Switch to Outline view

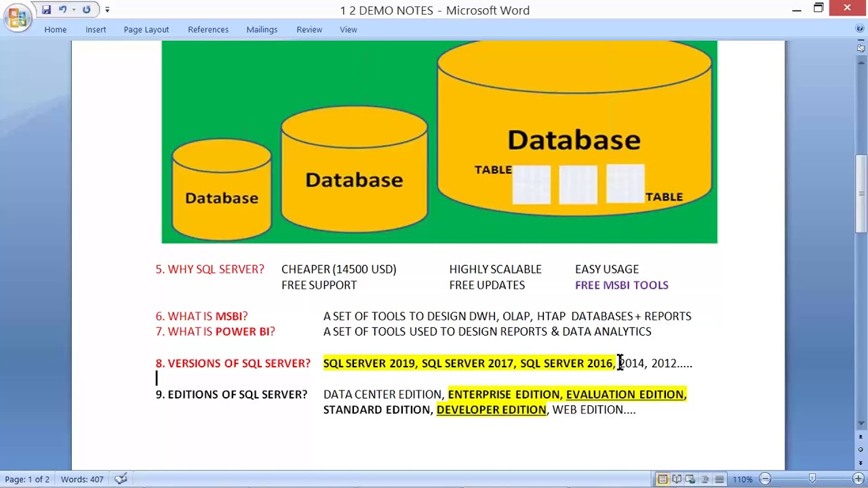click(705, 479)
